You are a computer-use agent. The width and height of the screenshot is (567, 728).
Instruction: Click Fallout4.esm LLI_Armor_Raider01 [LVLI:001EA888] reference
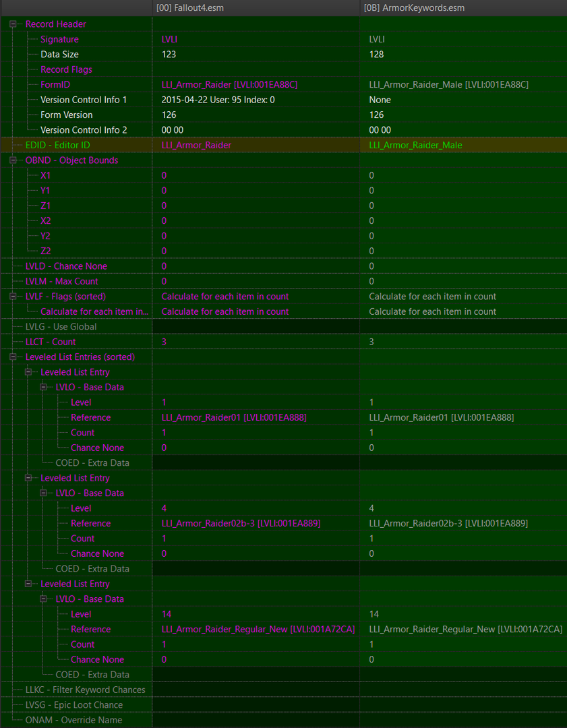pyautogui.click(x=233, y=417)
